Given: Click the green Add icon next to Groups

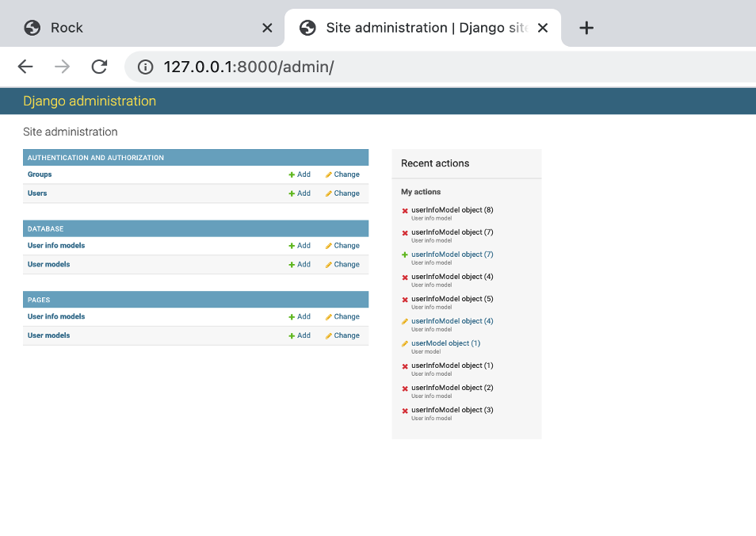Looking at the screenshot, I should pos(291,174).
